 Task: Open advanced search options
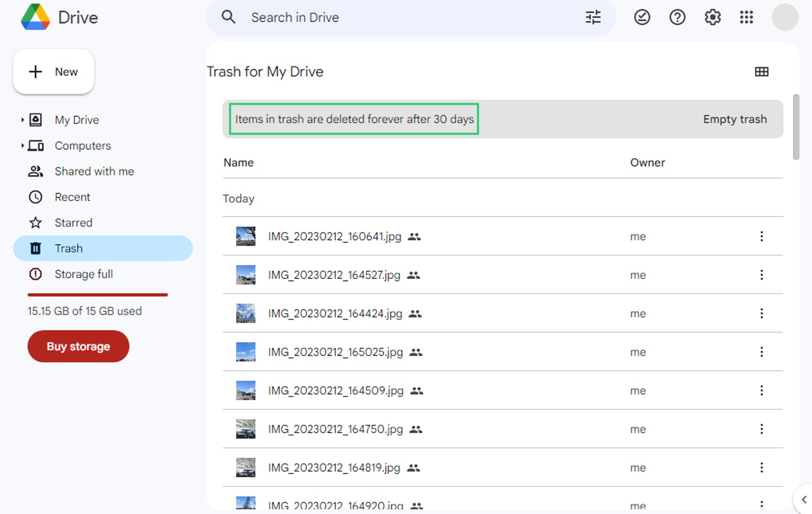click(x=593, y=17)
